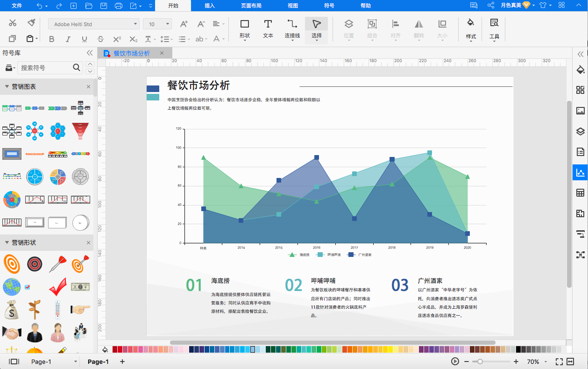Open the Page-1 page selector dropdown
This screenshot has height=369, width=588.
[54, 362]
